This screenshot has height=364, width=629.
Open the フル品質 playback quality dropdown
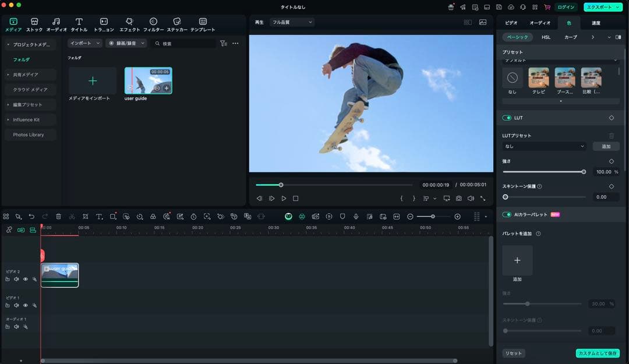pos(291,22)
